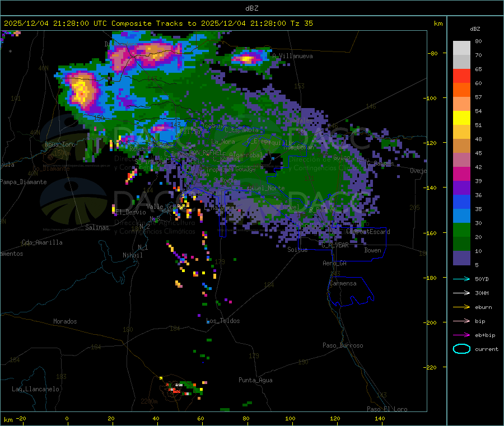The width and height of the screenshot is (504, 426).
Task: Click the 'Cda_Amarilla' map label
Action: 42,242
